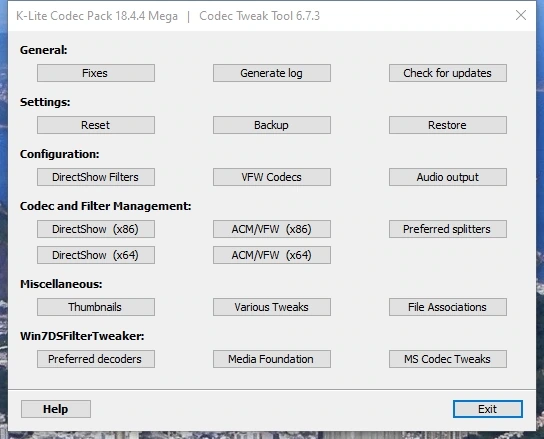544x439 pixels.
Task: Open Various Tweaks
Action: [272, 307]
